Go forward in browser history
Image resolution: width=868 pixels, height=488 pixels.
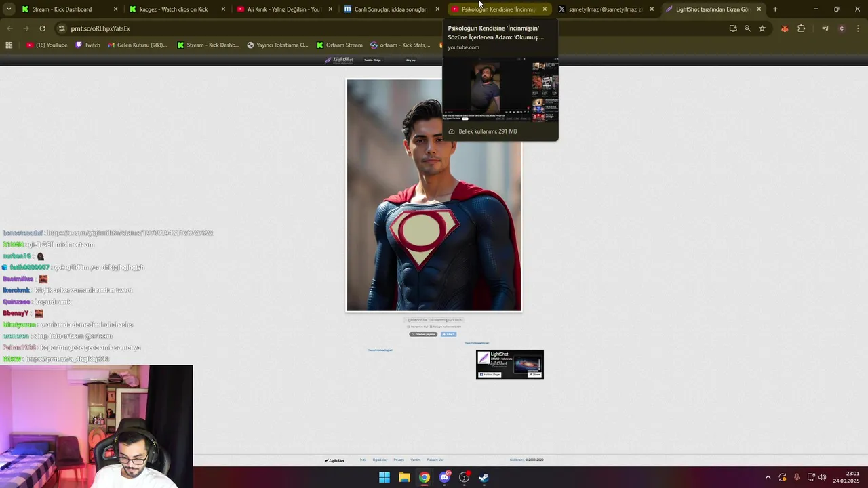[26, 28]
